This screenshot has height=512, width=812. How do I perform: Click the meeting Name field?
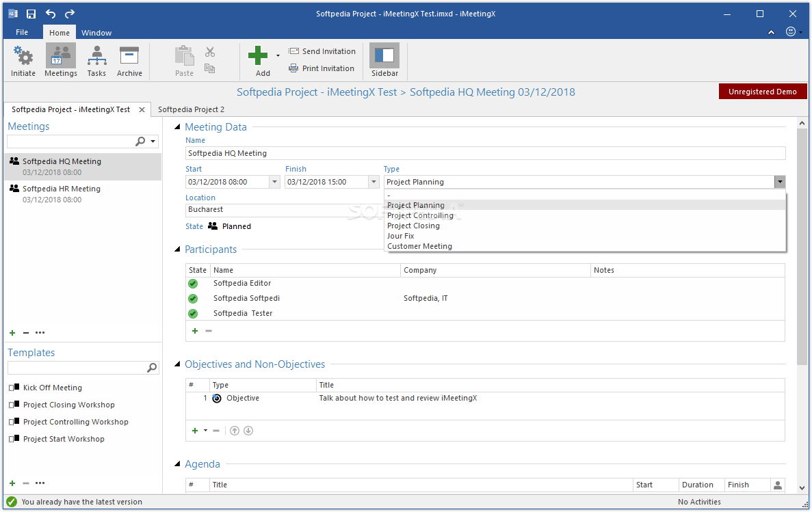pos(485,153)
